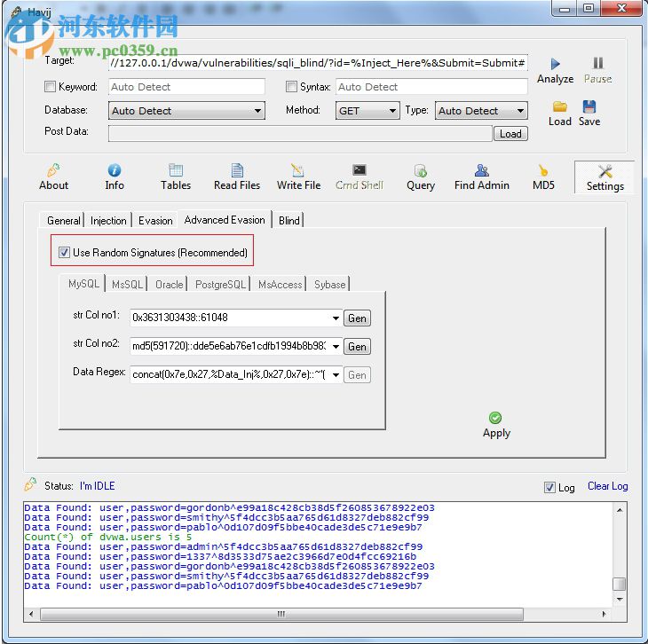This screenshot has width=648, height=644.
Task: Open the MD5 toolbar icon
Action: [x=543, y=170]
